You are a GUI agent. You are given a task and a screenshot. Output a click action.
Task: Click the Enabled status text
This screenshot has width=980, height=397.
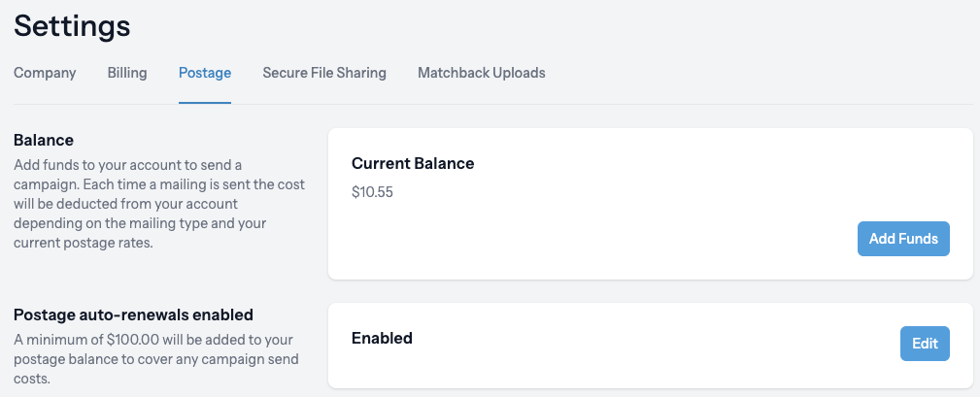coord(382,339)
